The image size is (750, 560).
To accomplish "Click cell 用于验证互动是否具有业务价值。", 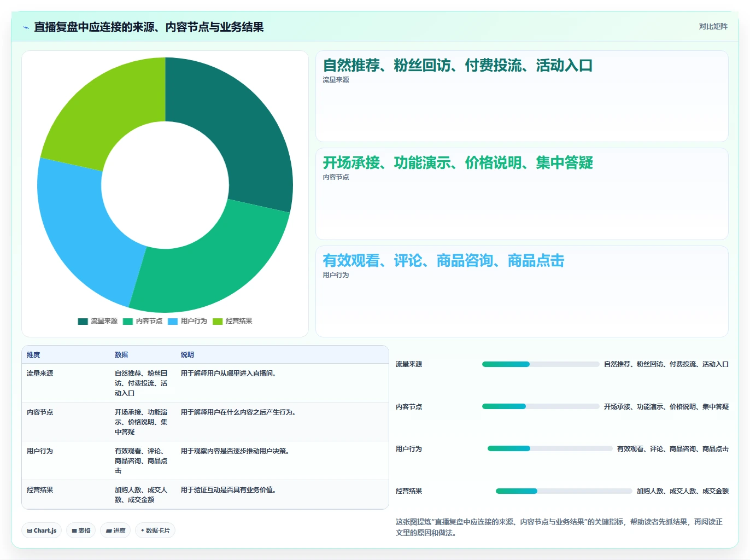I will pos(230,490).
